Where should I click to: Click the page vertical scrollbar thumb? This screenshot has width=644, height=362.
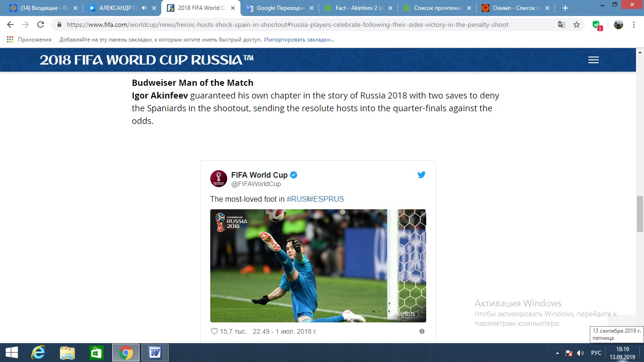pyautogui.click(x=640, y=213)
